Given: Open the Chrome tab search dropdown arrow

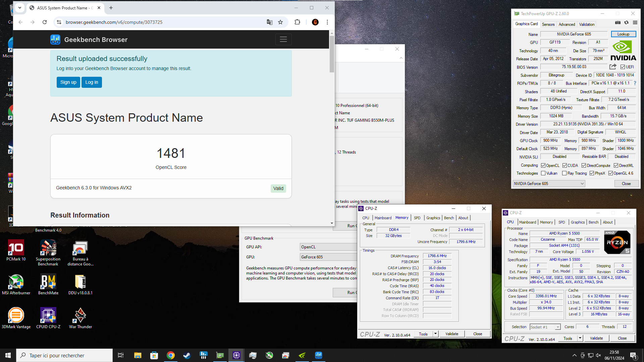Looking at the screenshot, I should [x=20, y=8].
